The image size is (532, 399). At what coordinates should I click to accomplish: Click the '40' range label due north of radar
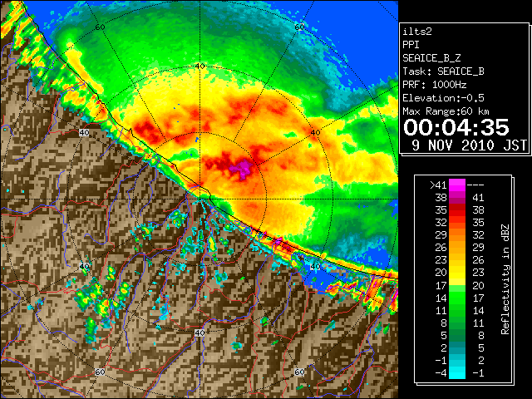(x=200, y=66)
